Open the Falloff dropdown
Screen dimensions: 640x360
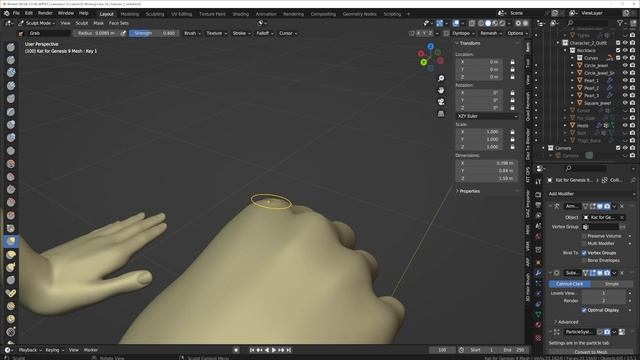[x=265, y=33]
